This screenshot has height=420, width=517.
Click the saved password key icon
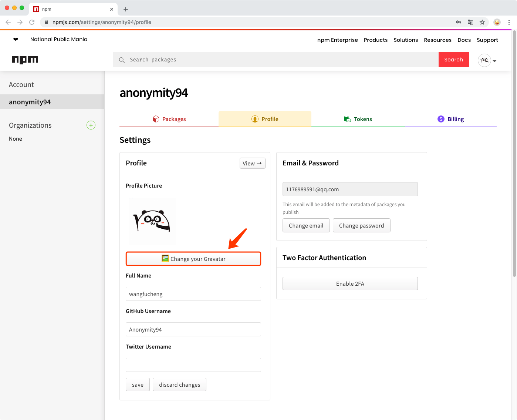point(459,22)
